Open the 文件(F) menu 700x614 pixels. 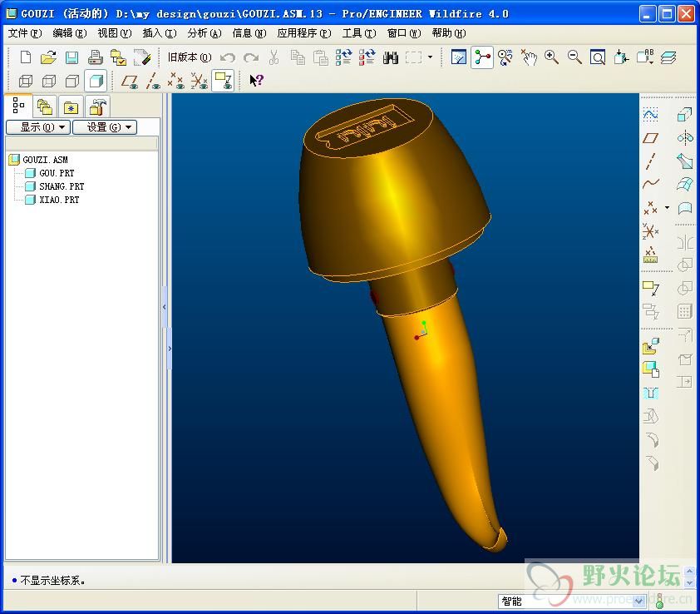coord(25,33)
